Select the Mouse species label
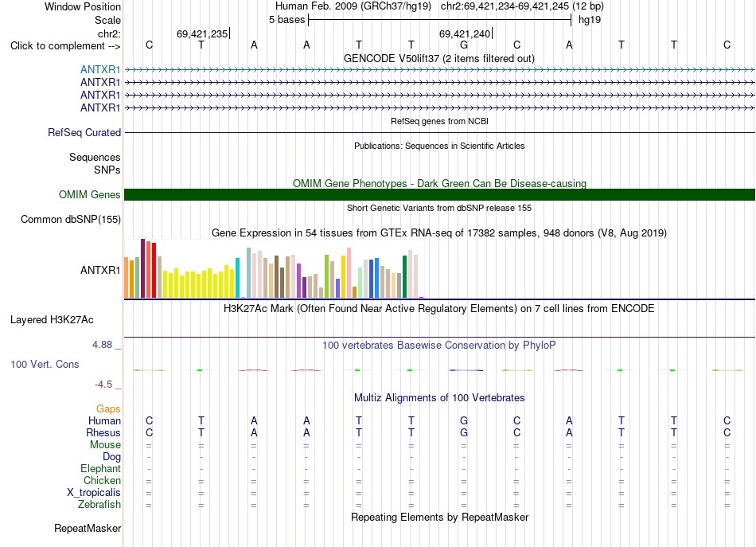This screenshot has height=547, width=756. tap(105, 445)
